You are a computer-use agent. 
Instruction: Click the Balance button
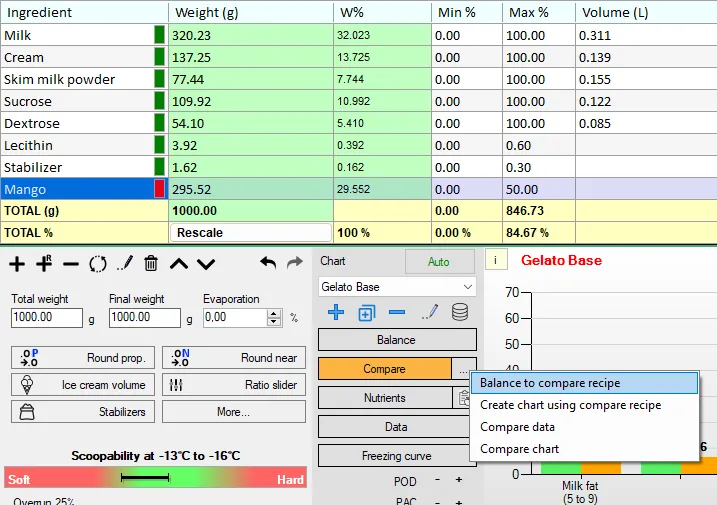pyautogui.click(x=397, y=340)
